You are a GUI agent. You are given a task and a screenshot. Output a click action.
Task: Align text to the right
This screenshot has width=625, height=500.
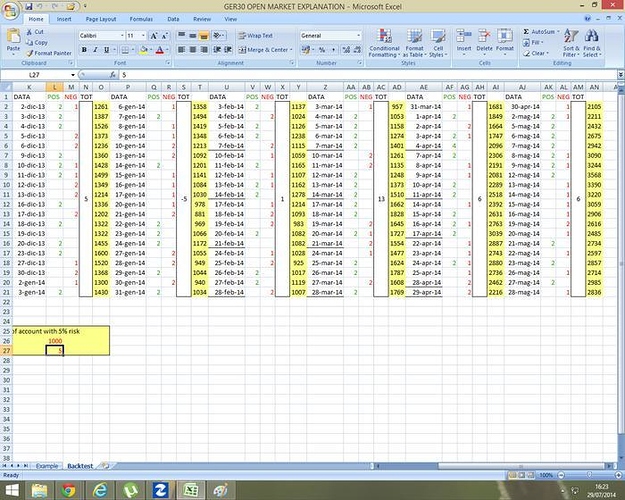(204, 50)
